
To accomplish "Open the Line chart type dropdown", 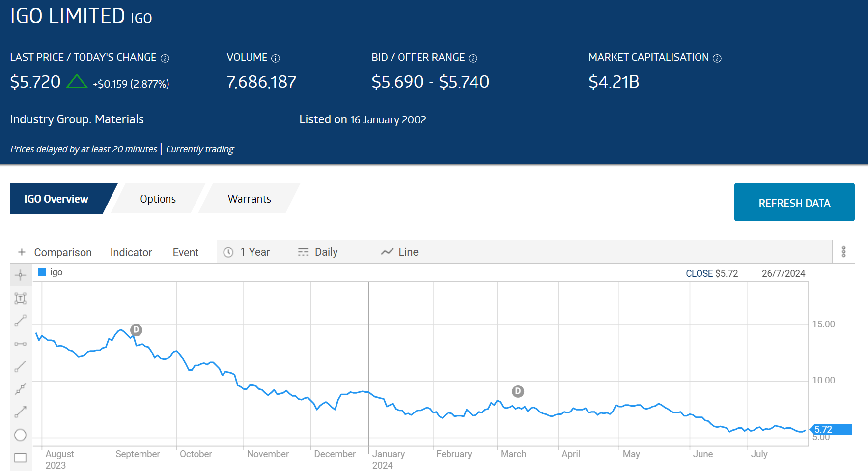I will coord(399,252).
